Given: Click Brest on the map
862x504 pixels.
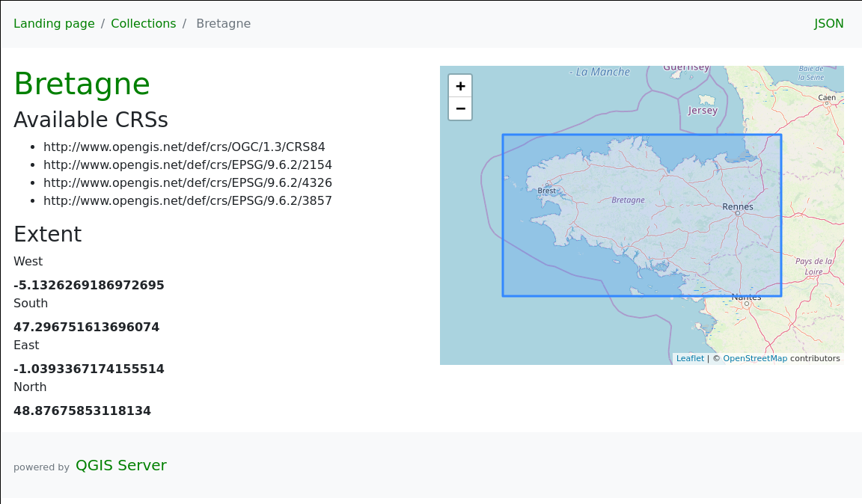Looking at the screenshot, I should (546, 191).
